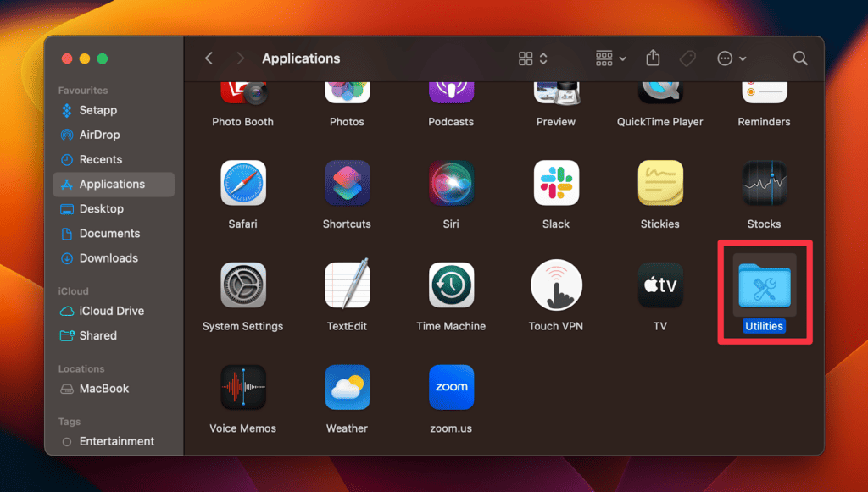Open the icon view switcher dropdown
Viewport: 868px width, 492px height.
(x=532, y=58)
